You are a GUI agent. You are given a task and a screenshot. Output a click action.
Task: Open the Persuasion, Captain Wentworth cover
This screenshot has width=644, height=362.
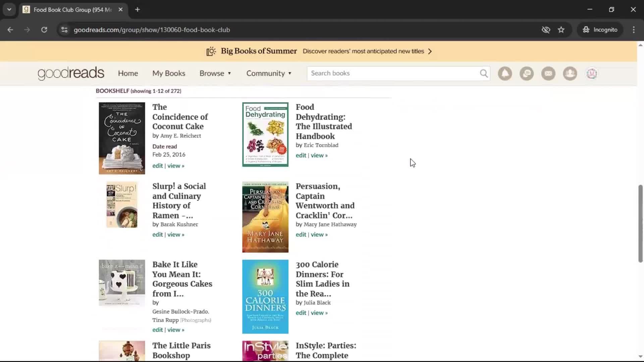pos(265,217)
